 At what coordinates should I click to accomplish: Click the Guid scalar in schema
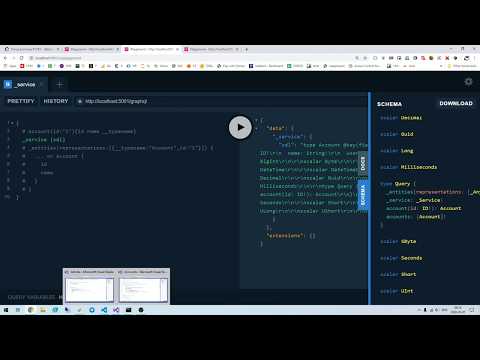(x=407, y=134)
